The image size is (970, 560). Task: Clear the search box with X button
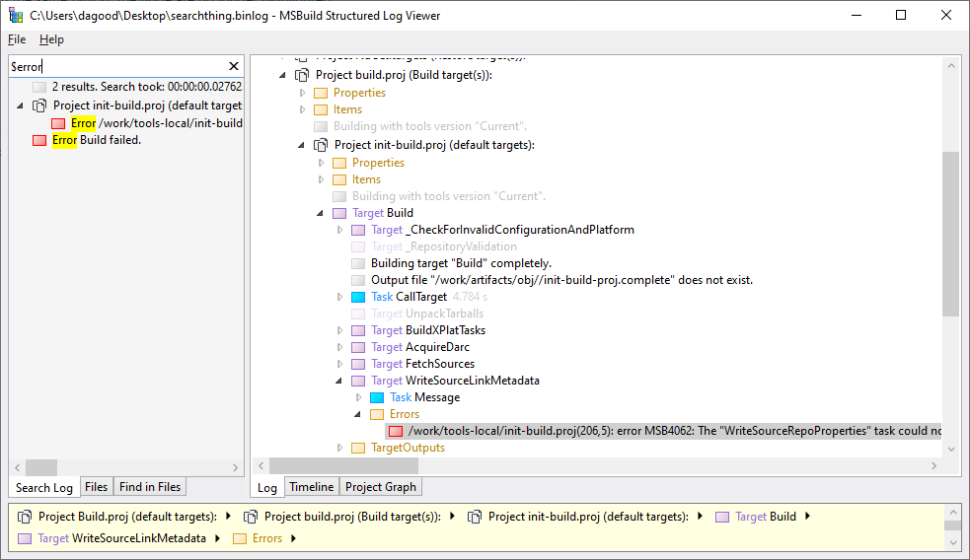point(234,66)
